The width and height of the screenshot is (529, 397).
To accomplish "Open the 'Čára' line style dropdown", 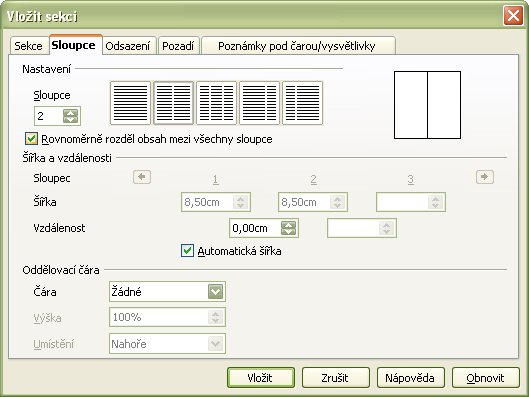I will [x=216, y=292].
